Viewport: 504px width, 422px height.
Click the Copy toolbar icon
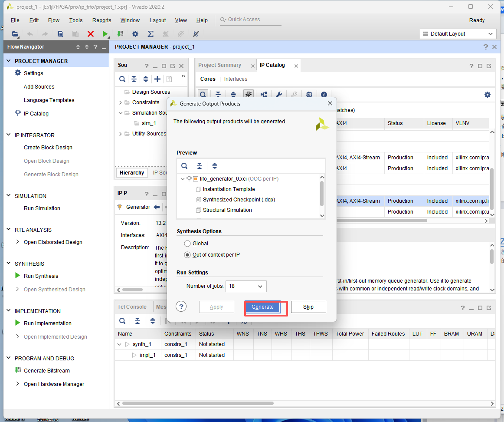click(x=60, y=34)
